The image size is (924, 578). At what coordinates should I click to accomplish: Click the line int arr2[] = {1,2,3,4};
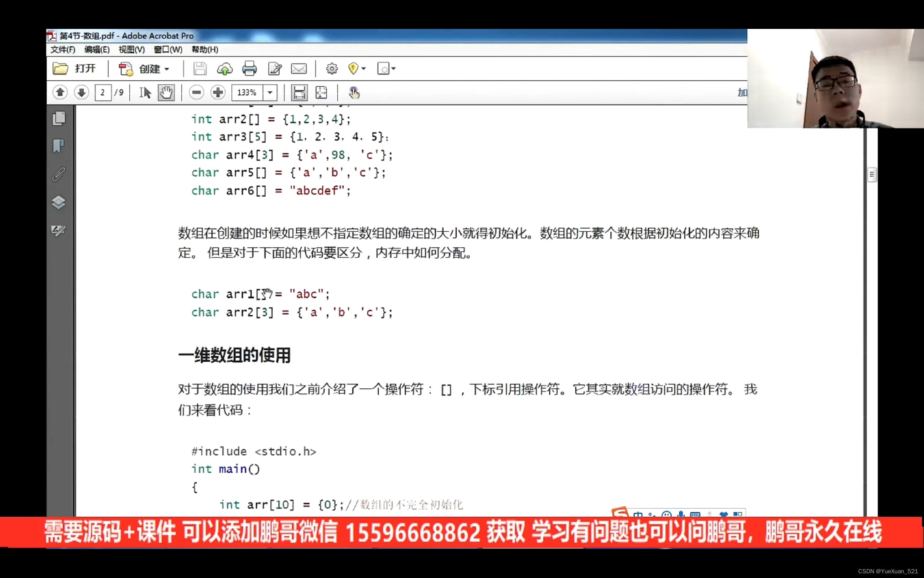[271, 119]
